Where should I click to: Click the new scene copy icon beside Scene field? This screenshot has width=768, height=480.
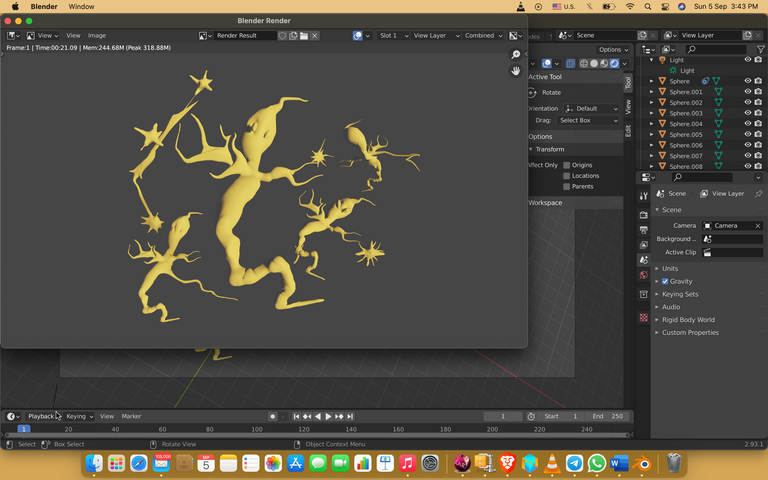pyautogui.click(x=642, y=35)
